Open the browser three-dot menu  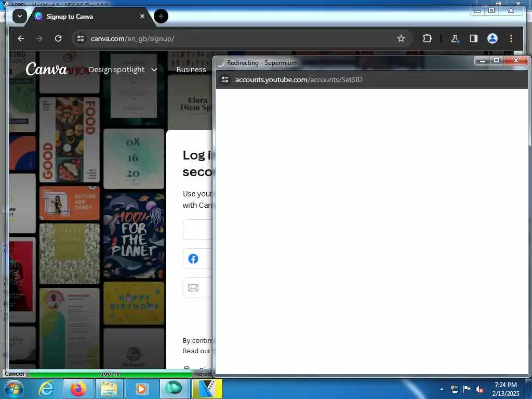pyautogui.click(x=511, y=38)
